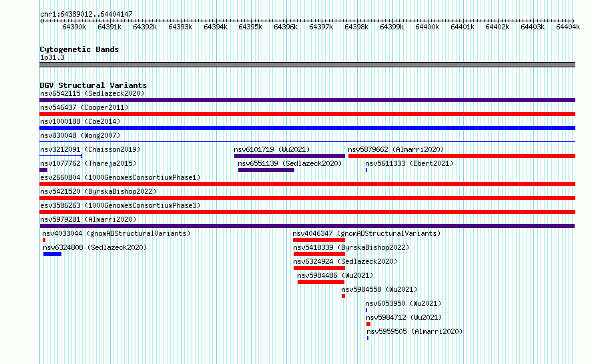The image size is (594, 364).
Task: Click the 64404k ruler tick label
Action: pos(568,27)
